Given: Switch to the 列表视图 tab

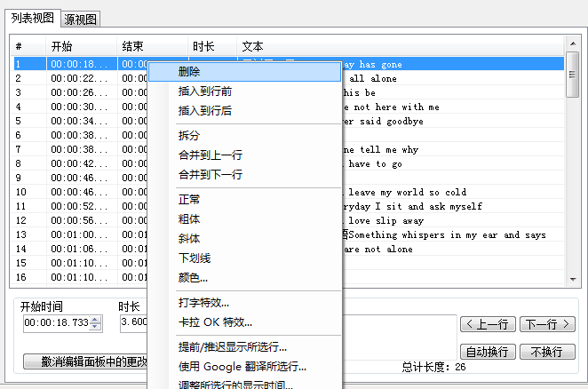Looking at the screenshot, I should pyautogui.click(x=32, y=18).
